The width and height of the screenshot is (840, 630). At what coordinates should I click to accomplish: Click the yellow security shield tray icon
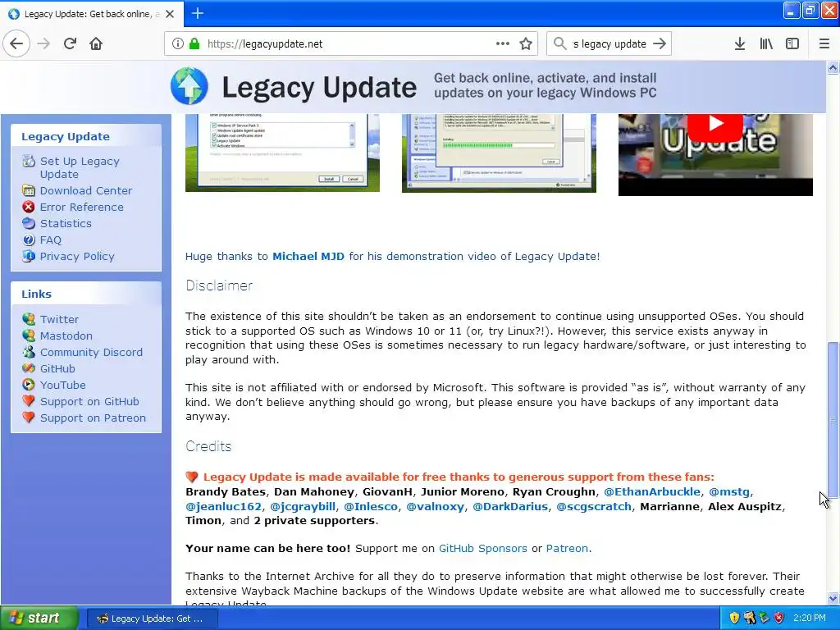click(734, 619)
